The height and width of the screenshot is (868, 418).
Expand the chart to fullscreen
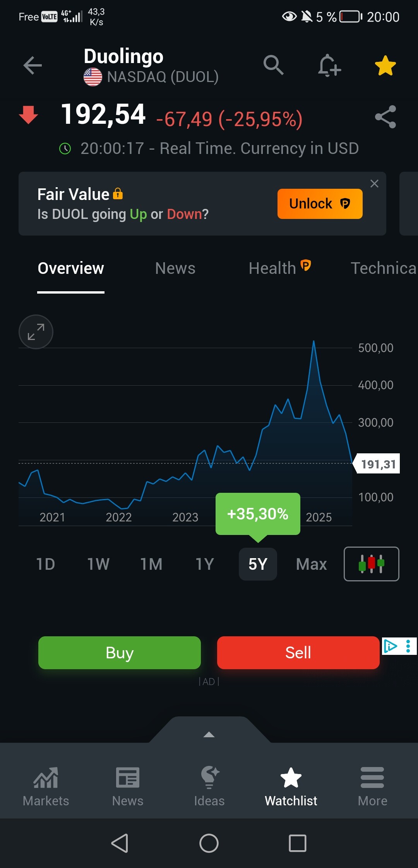tap(36, 332)
